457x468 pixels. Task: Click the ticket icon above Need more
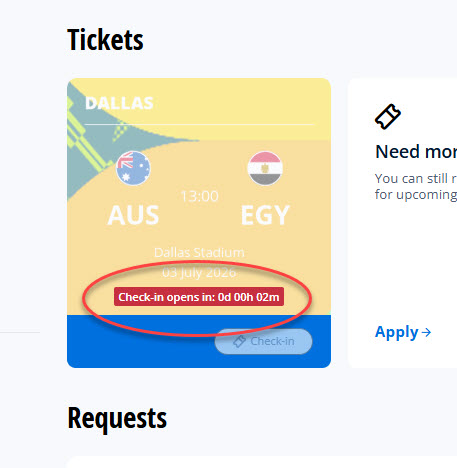click(388, 117)
